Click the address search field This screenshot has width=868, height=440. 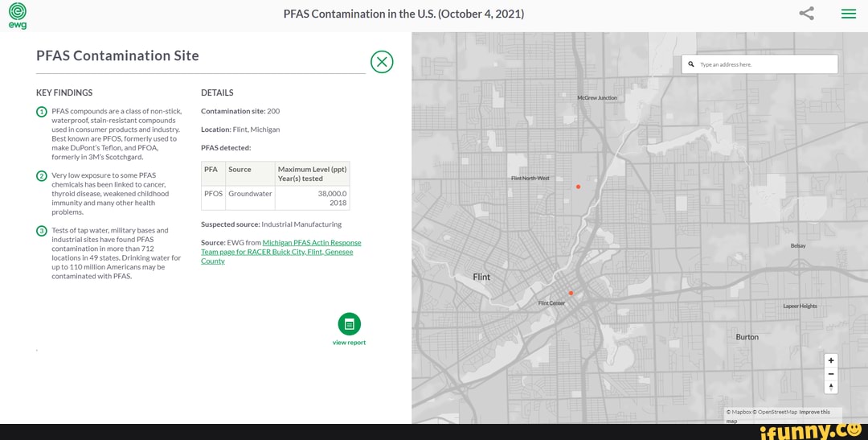759,64
